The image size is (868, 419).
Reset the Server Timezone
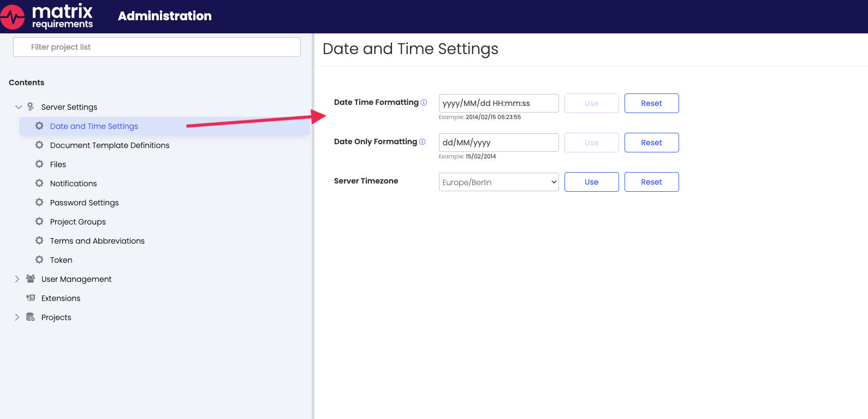pyautogui.click(x=651, y=182)
